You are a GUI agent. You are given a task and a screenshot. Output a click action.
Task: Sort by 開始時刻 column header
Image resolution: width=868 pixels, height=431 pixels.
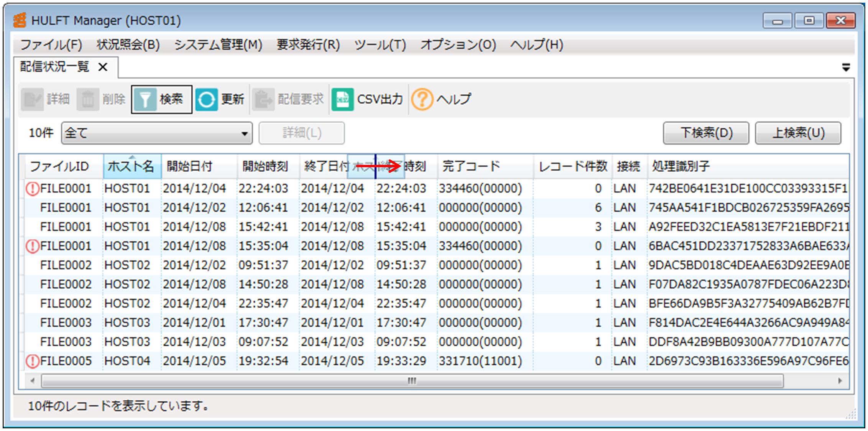(268, 166)
